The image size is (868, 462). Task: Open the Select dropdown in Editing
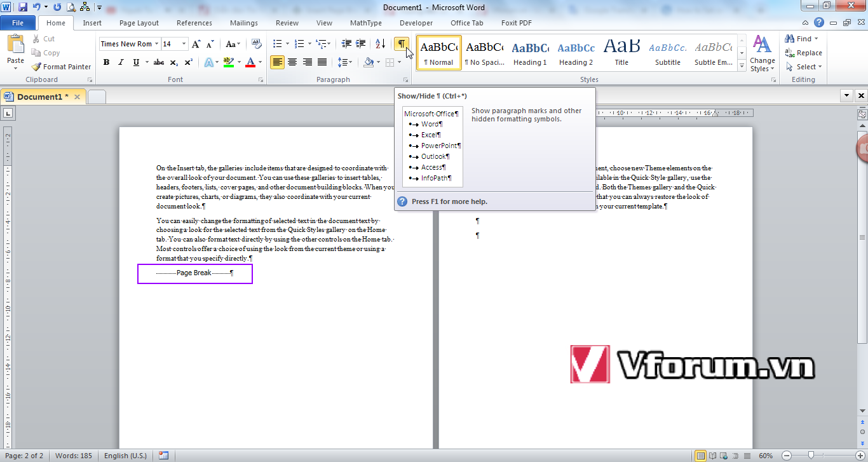803,67
